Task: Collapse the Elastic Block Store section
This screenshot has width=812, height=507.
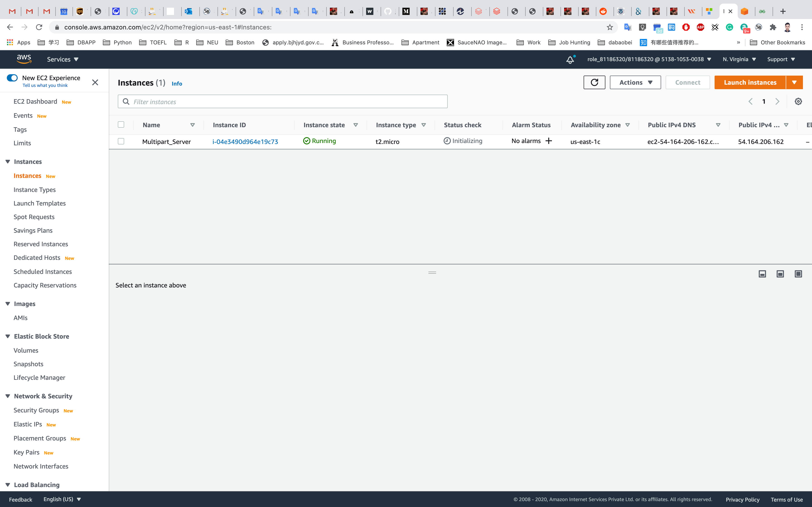Action: click(x=8, y=336)
